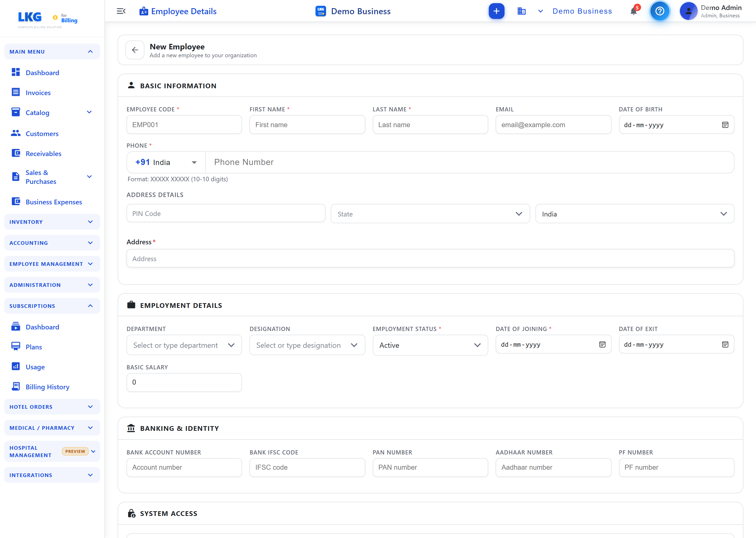Open the Plans menu item
756x538 pixels.
pyautogui.click(x=52, y=347)
